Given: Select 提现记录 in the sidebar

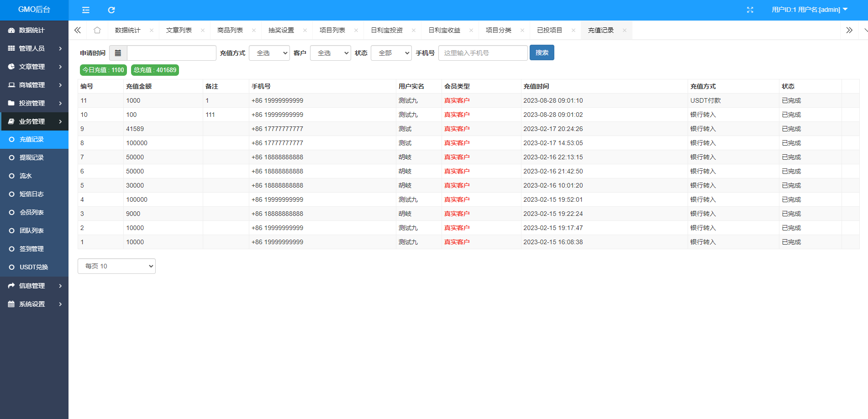Looking at the screenshot, I should [32, 157].
